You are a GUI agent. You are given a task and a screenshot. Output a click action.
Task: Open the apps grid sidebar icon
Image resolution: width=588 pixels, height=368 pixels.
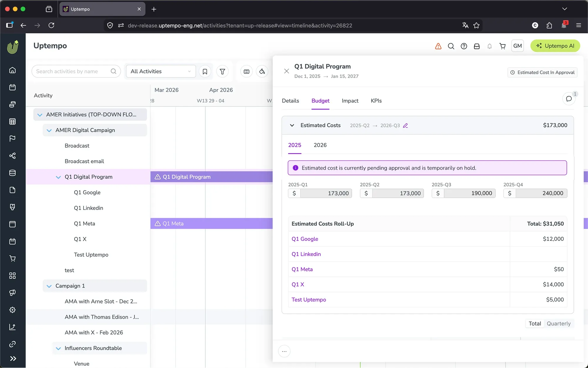12,276
